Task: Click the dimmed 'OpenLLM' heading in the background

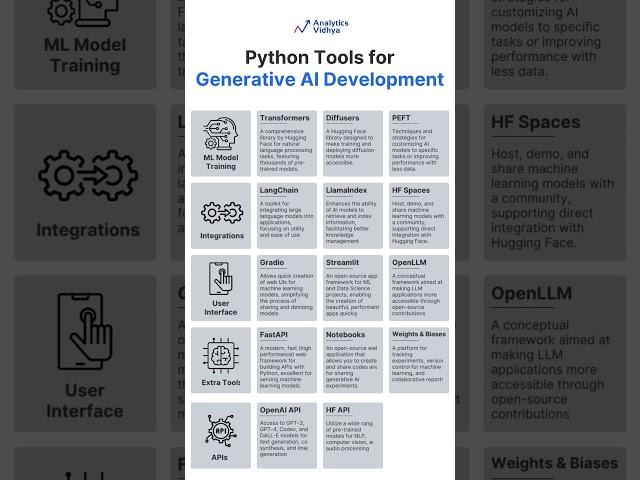Action: (x=531, y=293)
